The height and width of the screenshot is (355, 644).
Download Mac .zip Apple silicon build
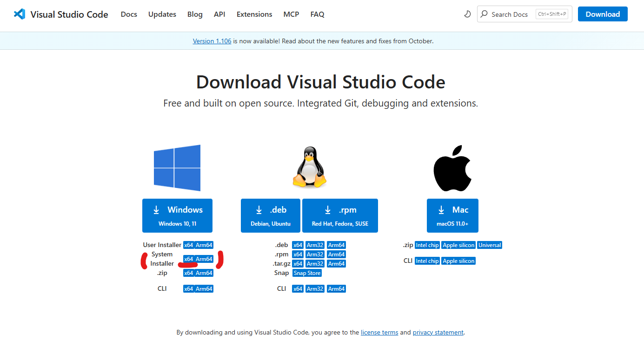pos(458,245)
